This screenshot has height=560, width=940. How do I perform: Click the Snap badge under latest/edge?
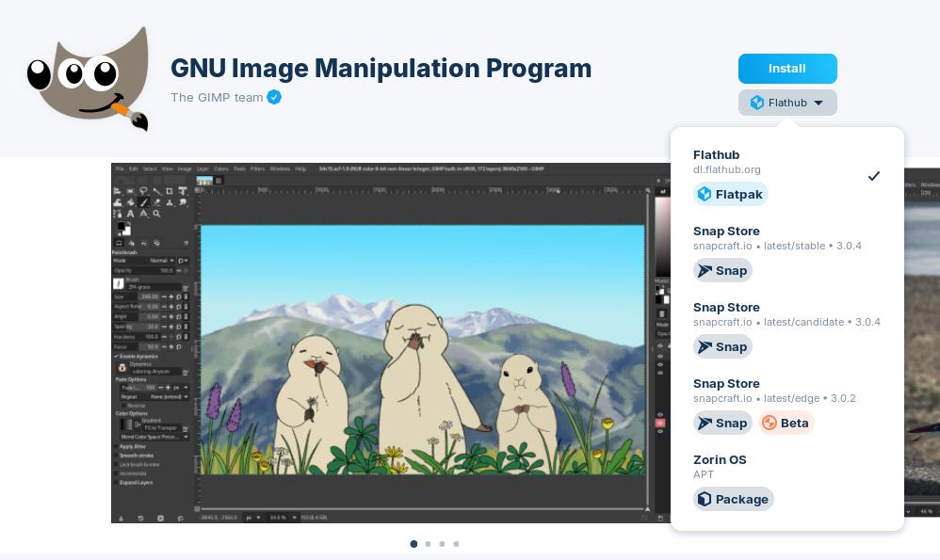tap(722, 423)
